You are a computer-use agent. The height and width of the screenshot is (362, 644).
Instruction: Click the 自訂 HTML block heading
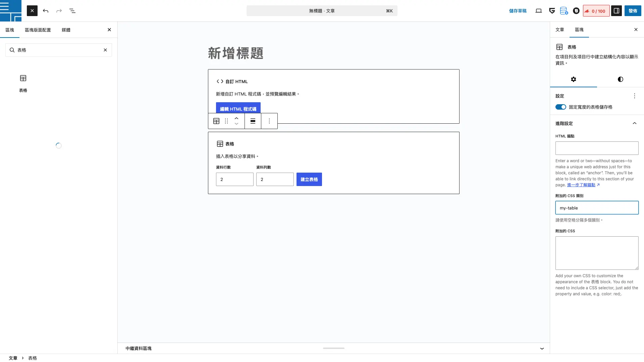(232, 81)
